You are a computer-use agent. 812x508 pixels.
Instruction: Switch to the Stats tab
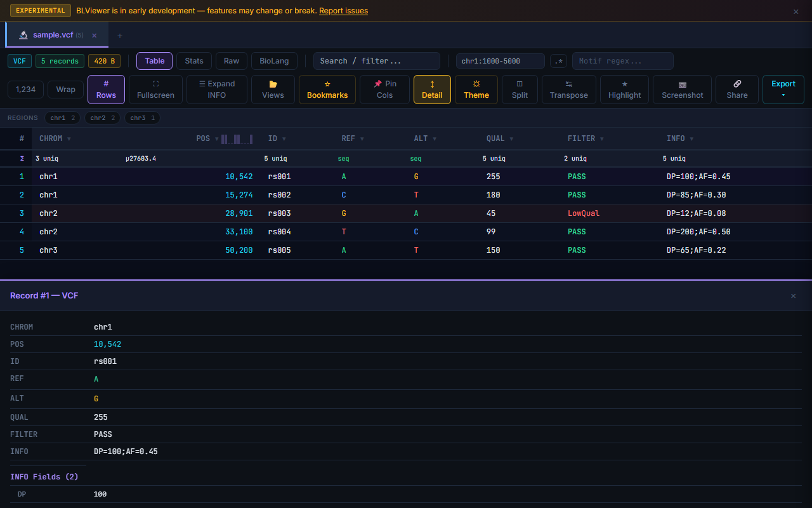194,61
